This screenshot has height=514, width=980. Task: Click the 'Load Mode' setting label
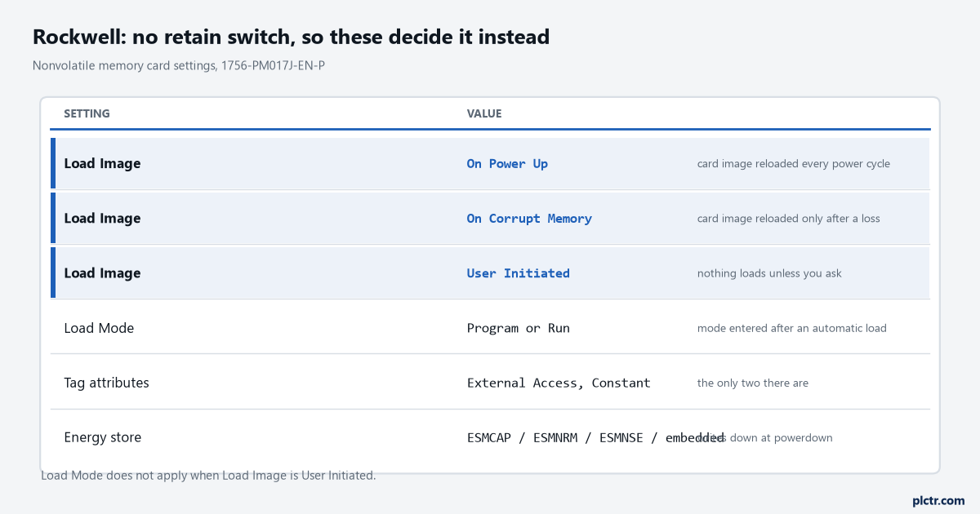(99, 328)
